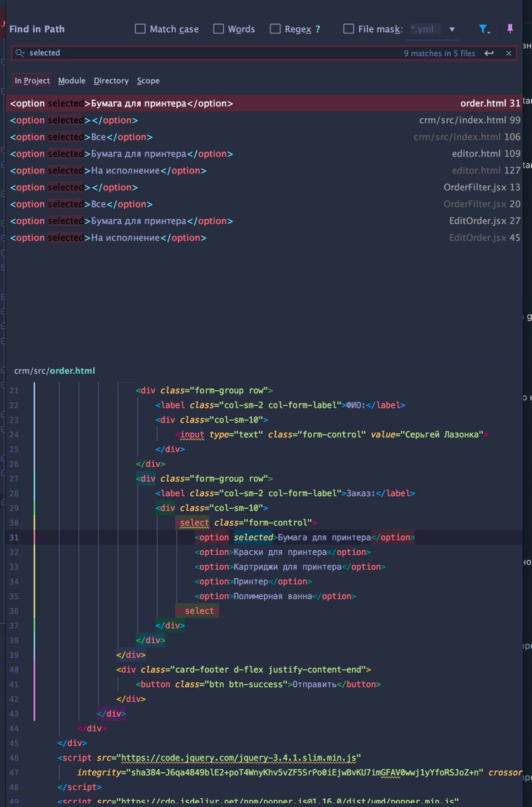Enable the Regex checkbox
Screen dimensions: 532x807
coord(275,29)
